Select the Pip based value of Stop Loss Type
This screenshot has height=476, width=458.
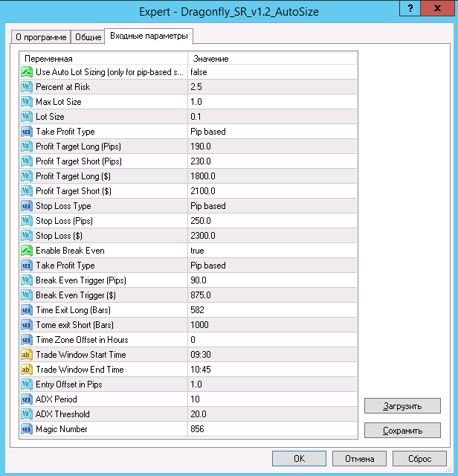click(x=272, y=206)
